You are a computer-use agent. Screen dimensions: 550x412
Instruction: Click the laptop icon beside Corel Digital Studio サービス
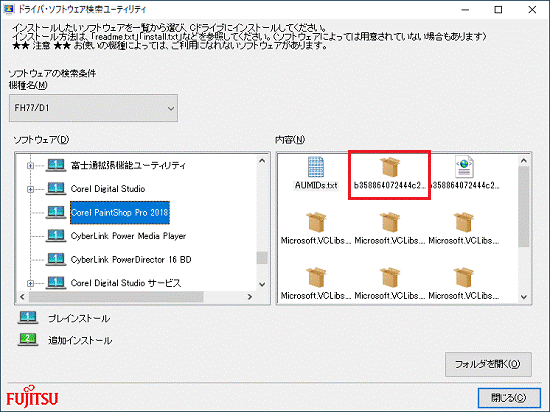click(x=56, y=282)
